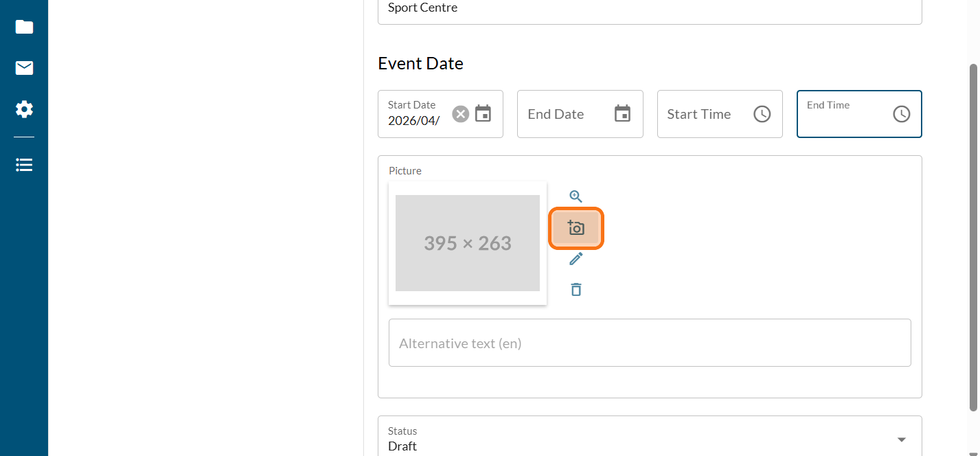This screenshot has height=456, width=980.
Task: Click the Alternative text (en) field
Action: click(649, 343)
